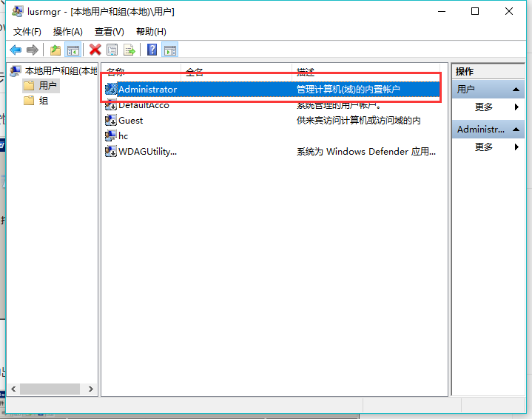
Task: Click the Export List toolbar icon
Action: pos(129,50)
